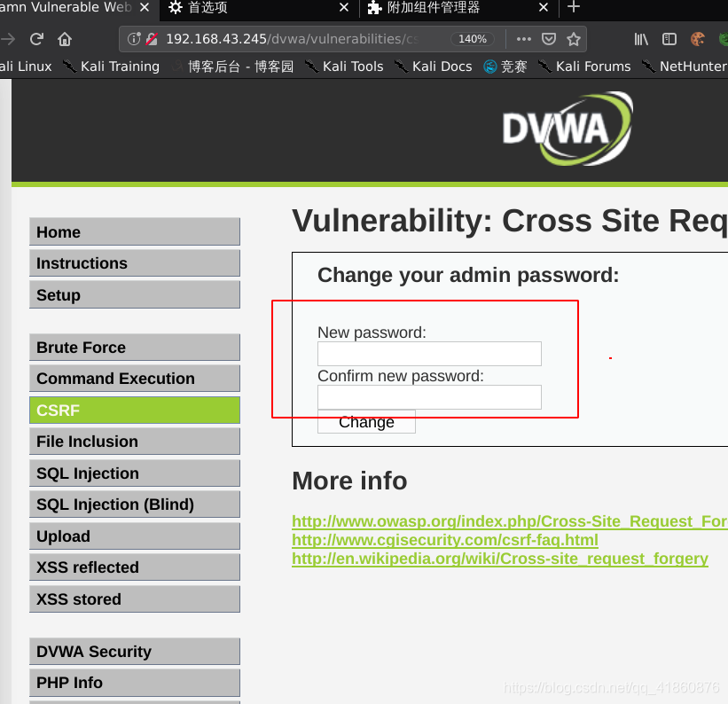Click the DVWA logo
The width and height of the screenshot is (728, 704).
point(568,129)
